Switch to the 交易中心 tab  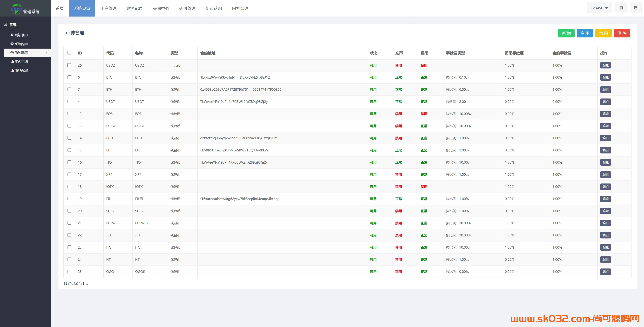(x=161, y=8)
